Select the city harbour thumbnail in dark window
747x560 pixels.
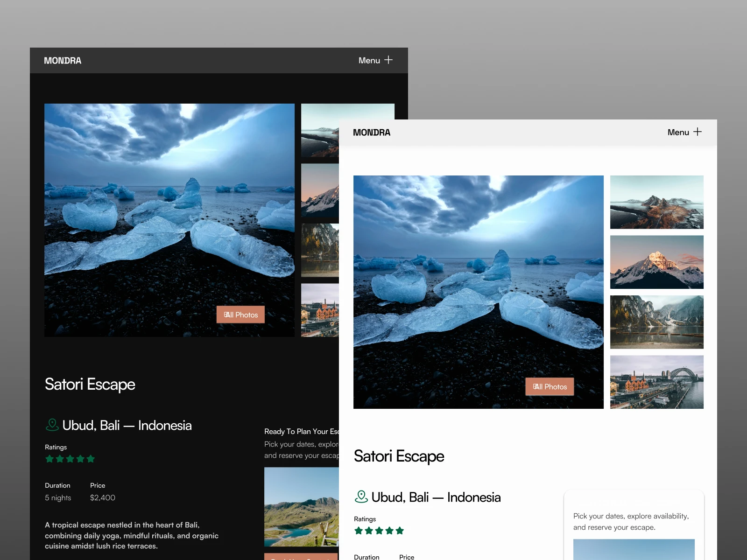320,310
